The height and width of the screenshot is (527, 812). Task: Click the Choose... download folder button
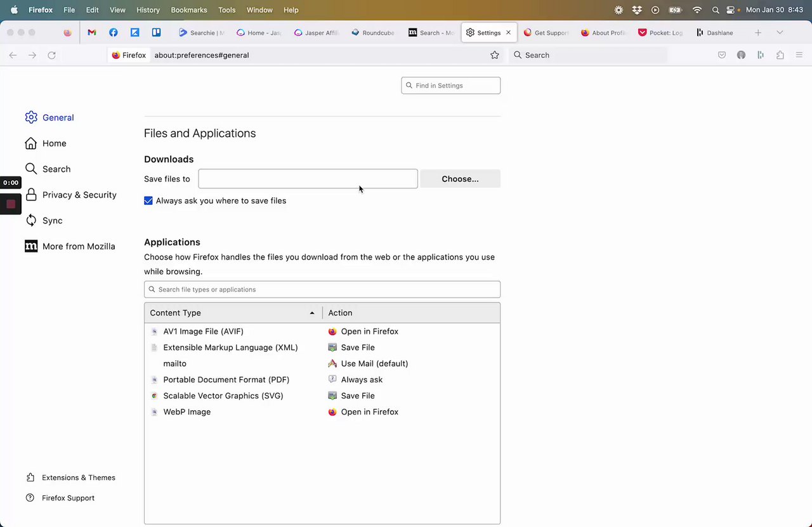(460, 179)
